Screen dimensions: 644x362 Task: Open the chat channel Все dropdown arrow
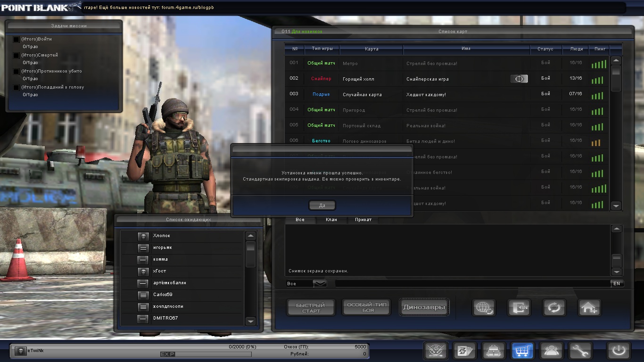pyautogui.click(x=320, y=283)
